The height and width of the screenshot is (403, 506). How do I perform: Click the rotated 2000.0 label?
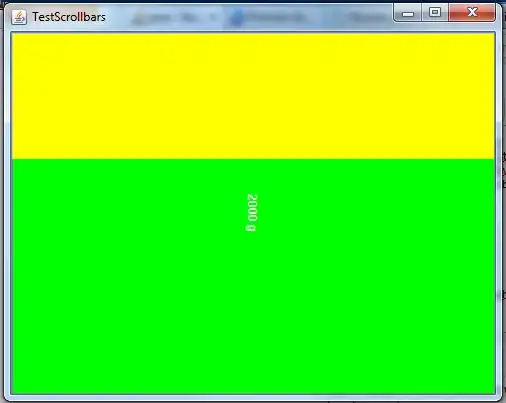point(252,212)
